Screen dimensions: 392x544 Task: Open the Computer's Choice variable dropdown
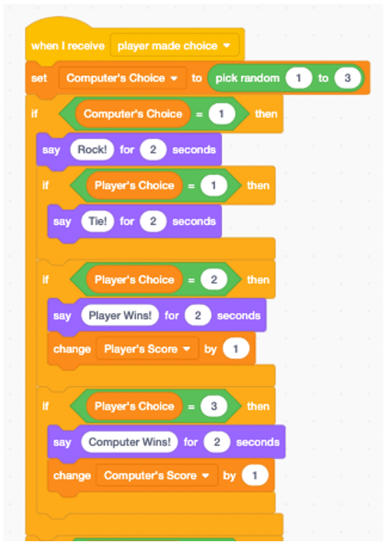pyautogui.click(x=122, y=78)
